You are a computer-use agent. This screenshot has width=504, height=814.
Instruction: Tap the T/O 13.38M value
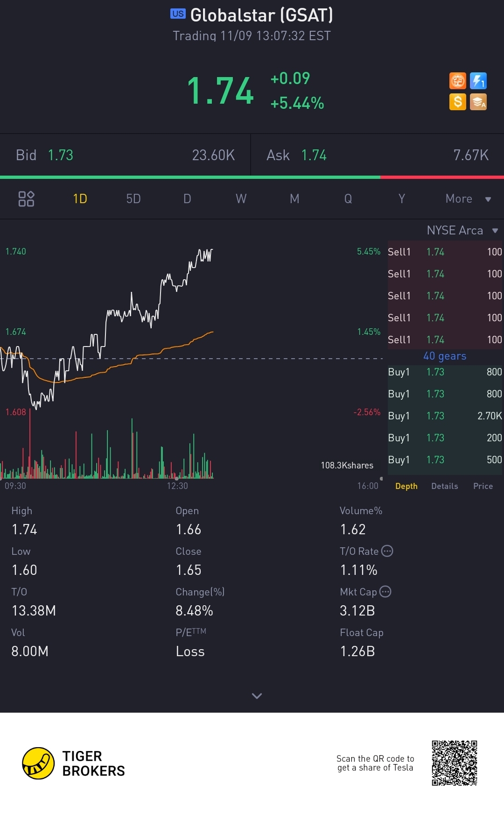click(34, 610)
